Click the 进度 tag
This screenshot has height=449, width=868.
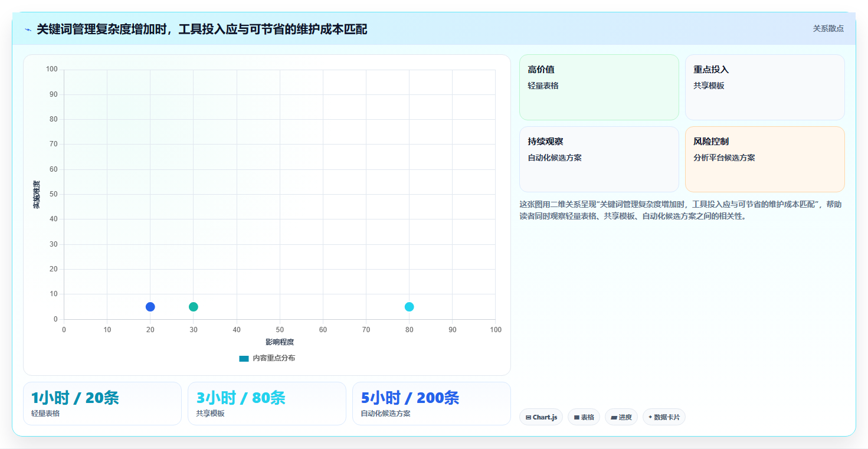[x=621, y=417]
